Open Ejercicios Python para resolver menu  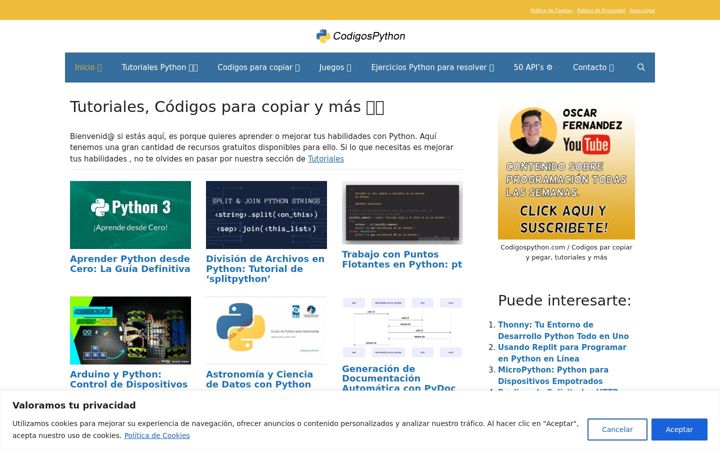433,67
